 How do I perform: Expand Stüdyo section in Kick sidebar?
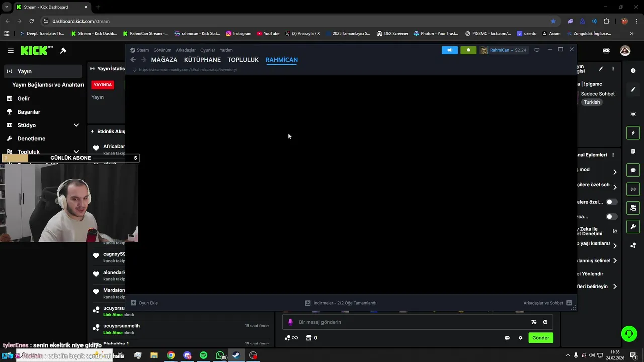point(76,125)
